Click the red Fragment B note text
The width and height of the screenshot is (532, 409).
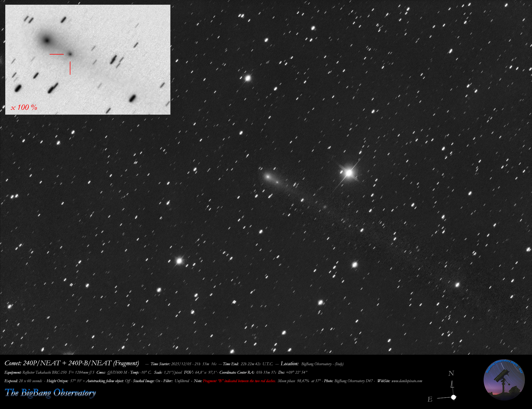pos(239,381)
